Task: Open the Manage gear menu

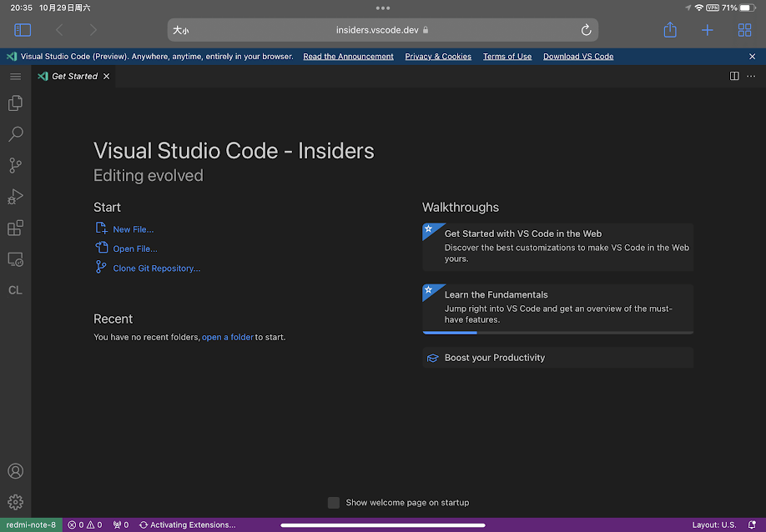Action: point(15,502)
